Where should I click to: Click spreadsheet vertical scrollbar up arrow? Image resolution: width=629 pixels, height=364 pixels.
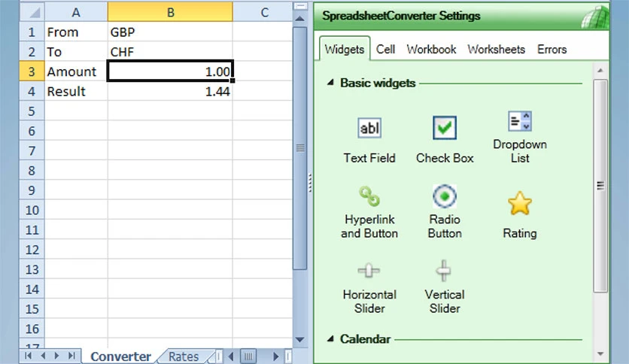tap(299, 19)
